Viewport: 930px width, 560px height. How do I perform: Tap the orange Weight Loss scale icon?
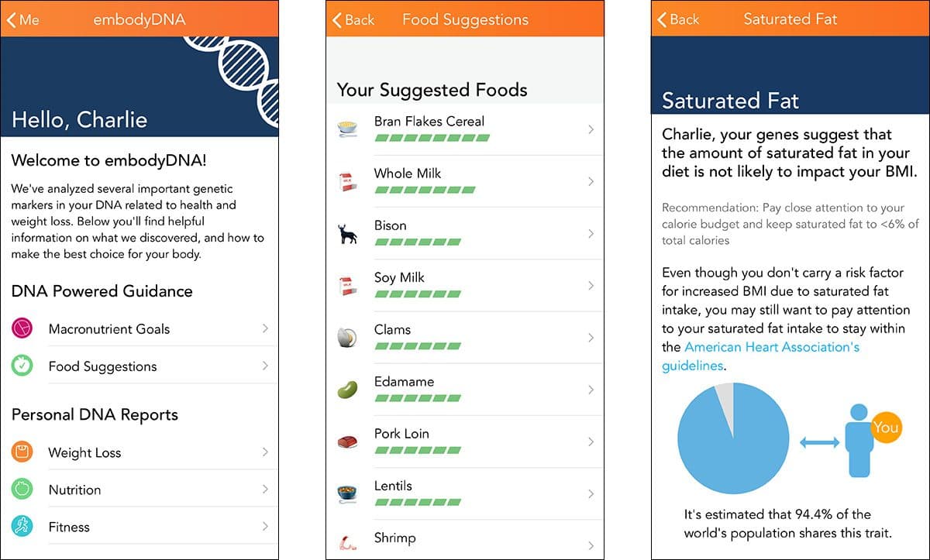click(x=22, y=452)
